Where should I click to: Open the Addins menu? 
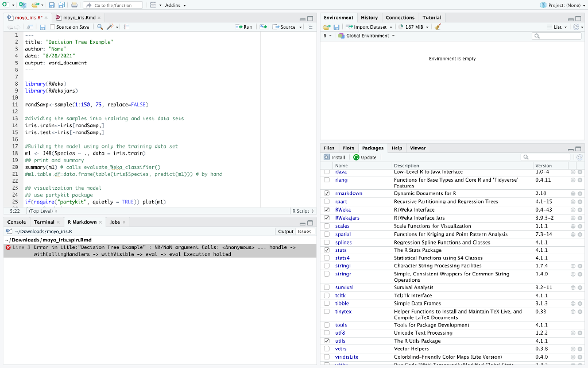click(173, 5)
